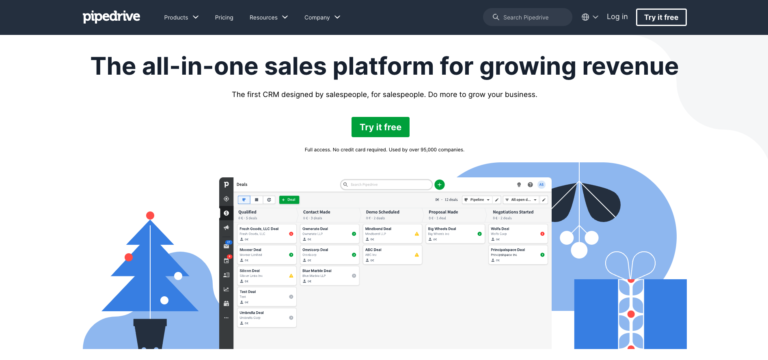The width and height of the screenshot is (768, 360).
Task: Open the Insights chart sidebar icon
Action: point(226,289)
